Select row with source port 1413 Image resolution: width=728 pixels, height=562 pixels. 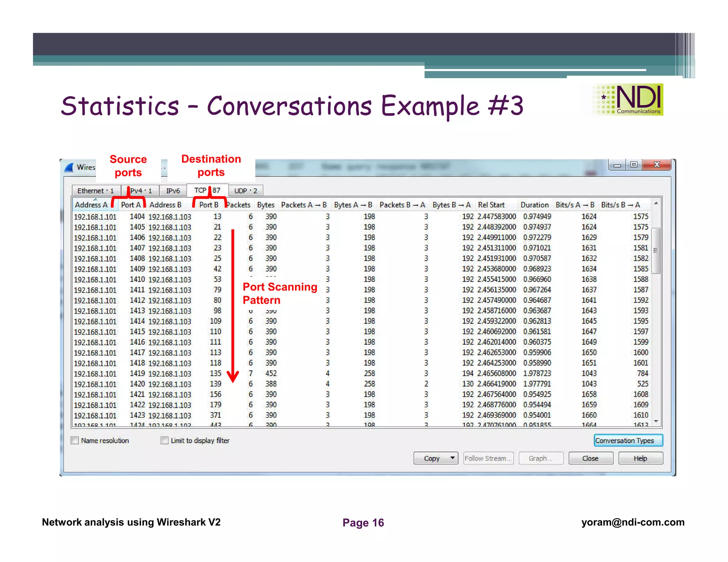click(361, 311)
